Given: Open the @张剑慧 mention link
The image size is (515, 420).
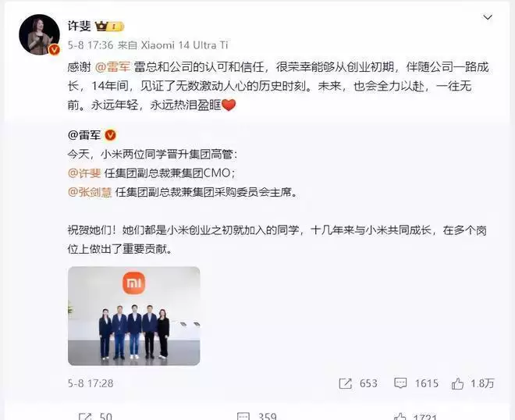Looking at the screenshot, I should (x=90, y=192).
